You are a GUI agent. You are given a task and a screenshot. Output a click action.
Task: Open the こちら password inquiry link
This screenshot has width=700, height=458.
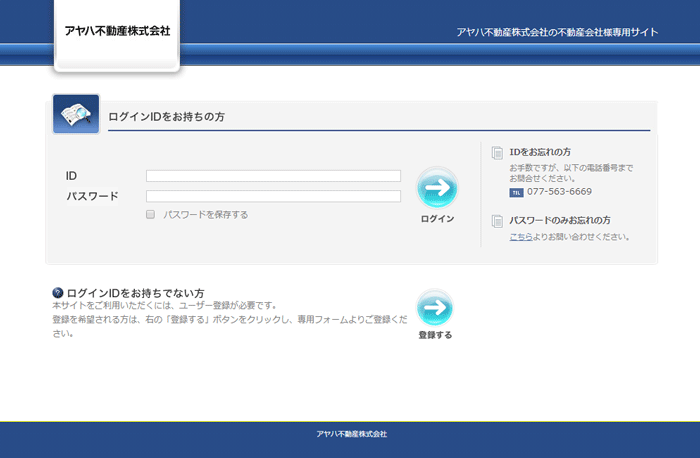(x=521, y=237)
